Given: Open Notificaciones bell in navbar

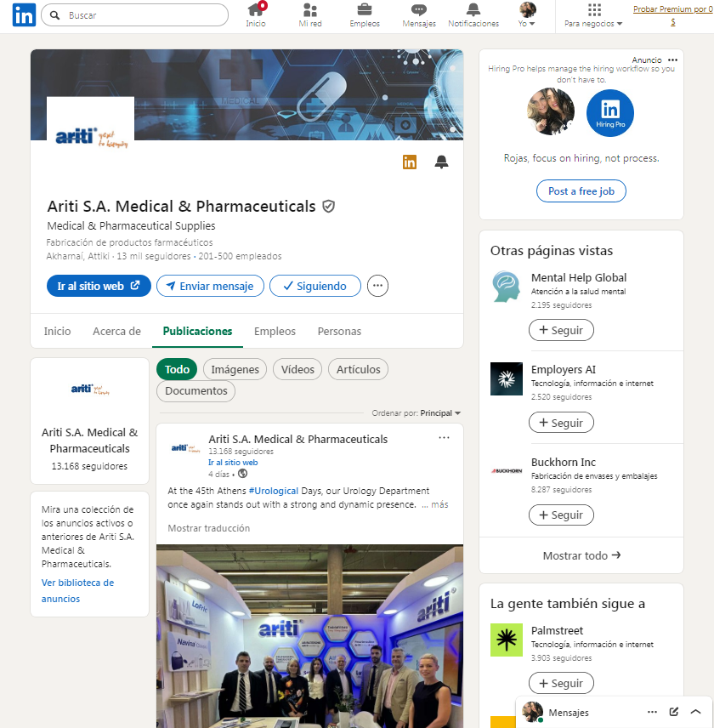Looking at the screenshot, I should [x=473, y=15].
